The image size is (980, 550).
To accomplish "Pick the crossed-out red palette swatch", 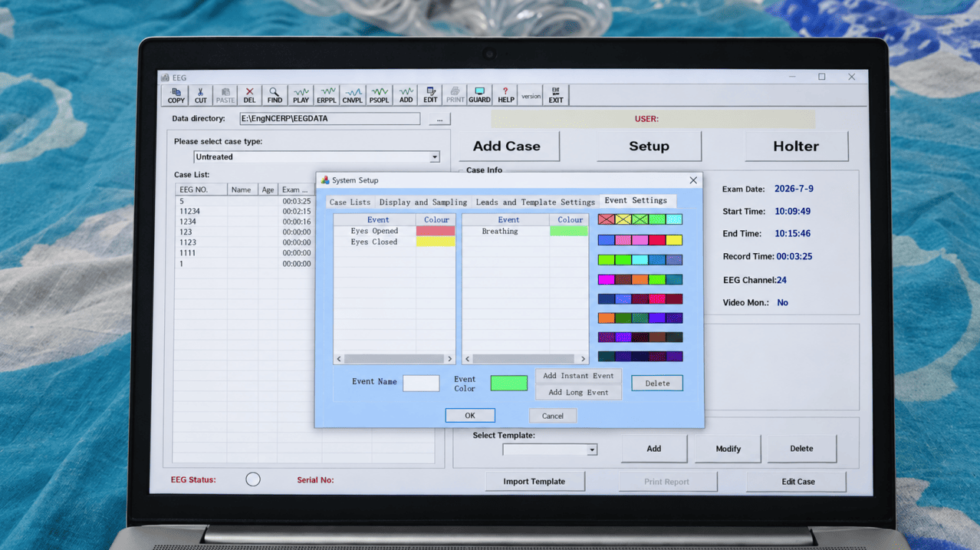I will click(x=607, y=219).
